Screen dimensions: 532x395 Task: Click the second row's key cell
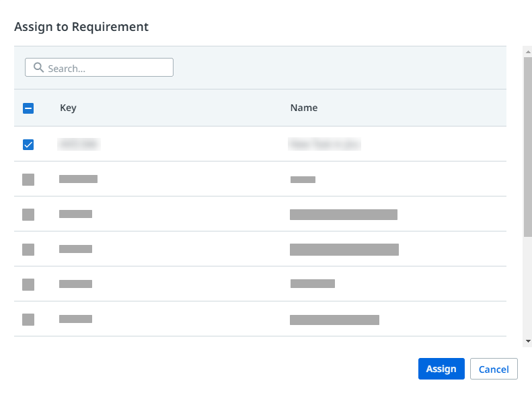pyautogui.click(x=78, y=179)
